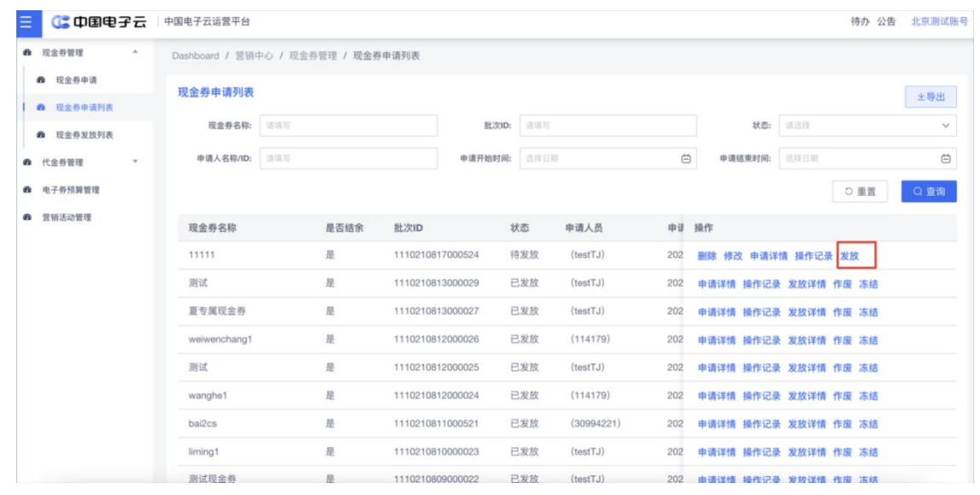This screenshot has width=980, height=495.
Task: Toggle the hamburger menu icon
Action: pos(26,22)
